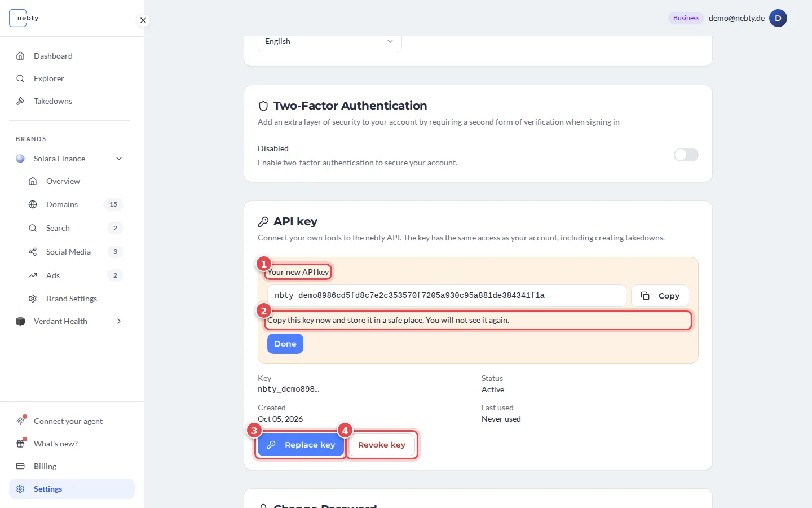812x508 pixels.
Task: Open the Billing page
Action: point(72,466)
